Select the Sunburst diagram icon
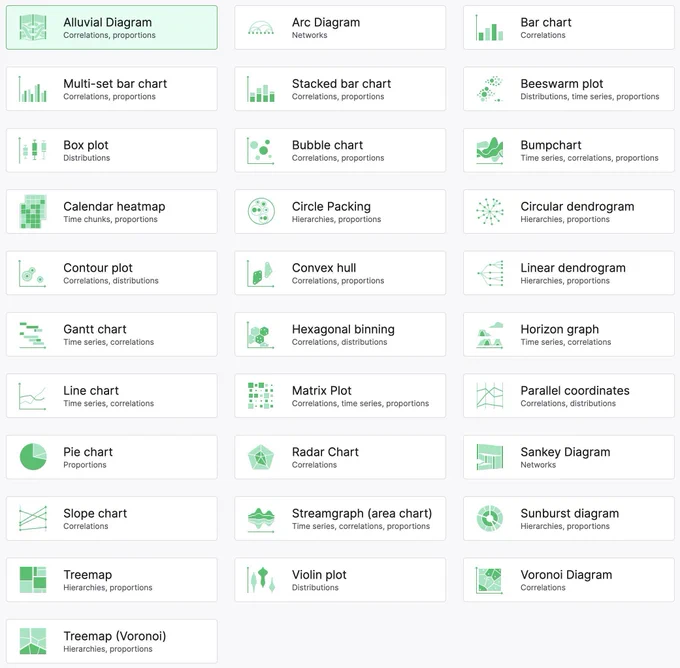The height and width of the screenshot is (668, 680). (490, 518)
